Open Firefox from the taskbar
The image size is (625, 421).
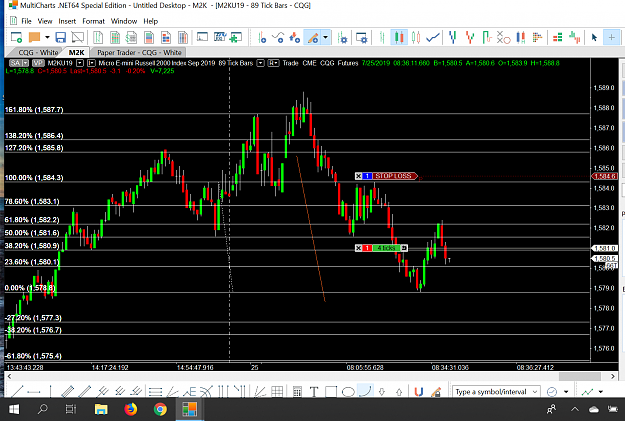pos(130,409)
